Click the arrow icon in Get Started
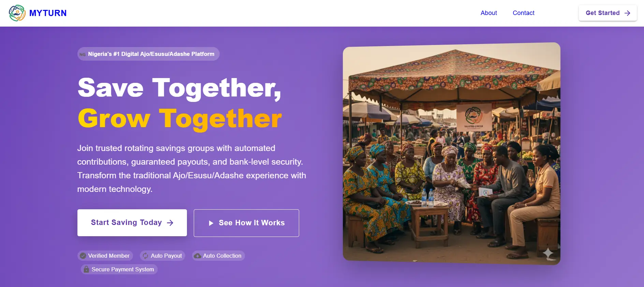 (627, 13)
